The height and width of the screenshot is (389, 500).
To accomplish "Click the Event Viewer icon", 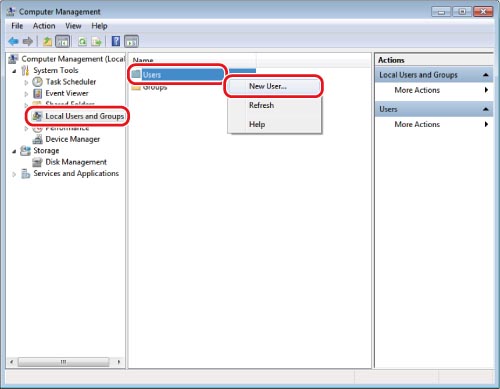I will (x=37, y=93).
